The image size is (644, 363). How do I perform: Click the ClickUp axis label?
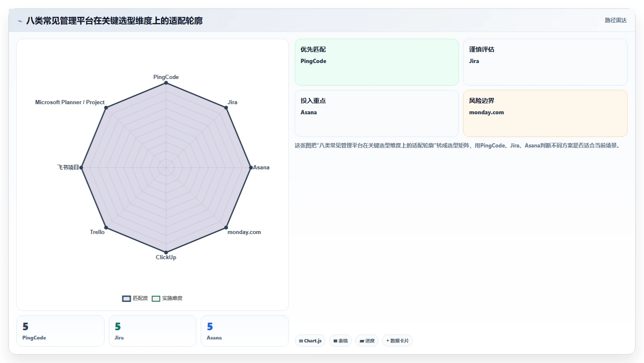click(166, 257)
